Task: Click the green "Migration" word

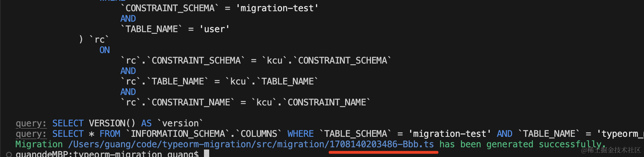Action: coord(39,144)
